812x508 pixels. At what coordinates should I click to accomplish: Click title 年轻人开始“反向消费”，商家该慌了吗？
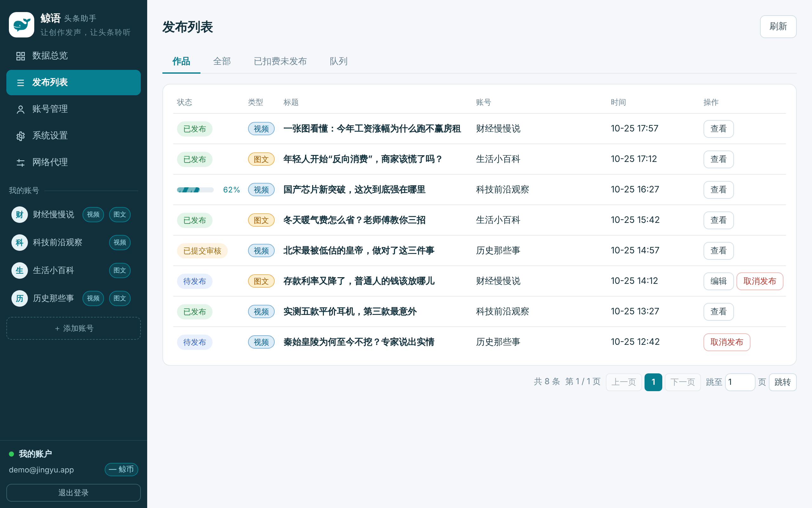(x=363, y=159)
